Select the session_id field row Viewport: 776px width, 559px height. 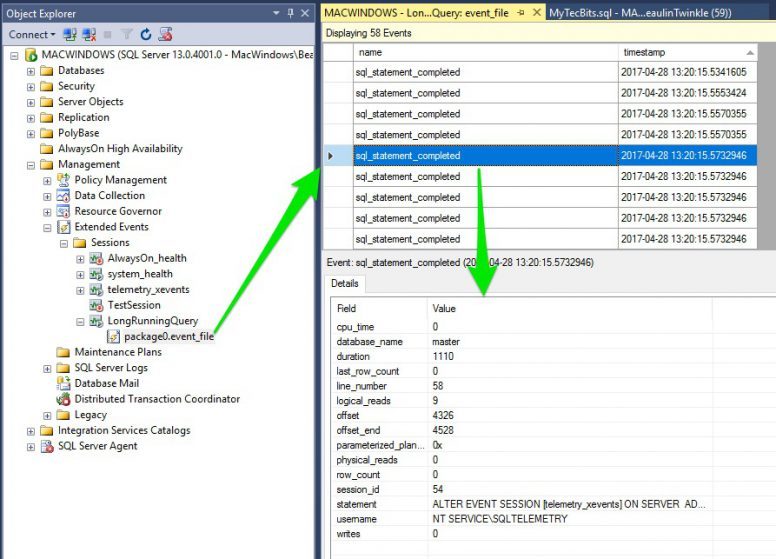tap(522, 489)
